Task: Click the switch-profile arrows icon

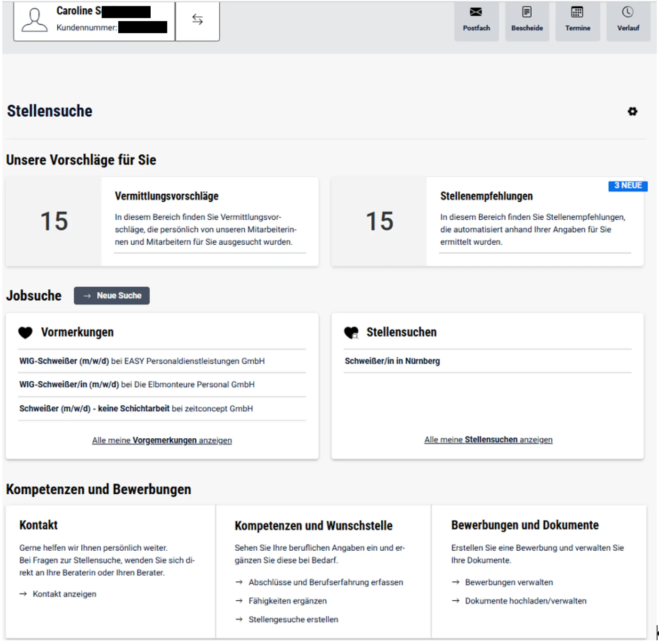Action: pyautogui.click(x=197, y=20)
